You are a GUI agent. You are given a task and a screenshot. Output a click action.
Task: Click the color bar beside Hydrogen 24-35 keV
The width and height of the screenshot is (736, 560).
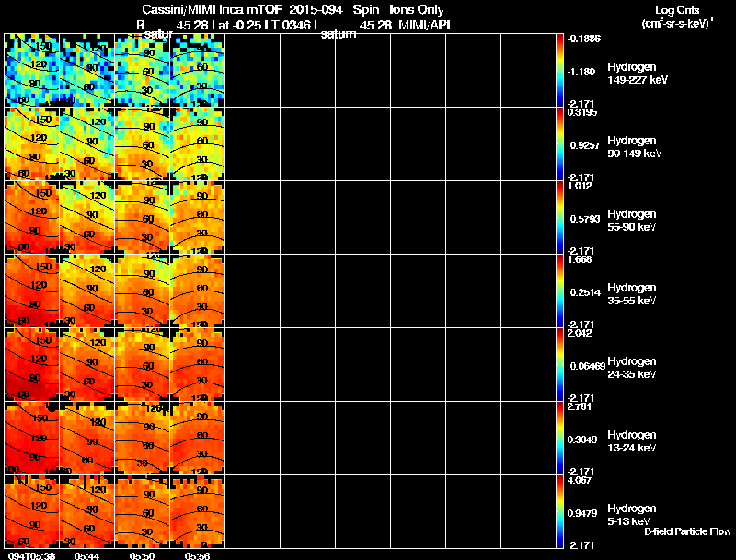point(559,365)
